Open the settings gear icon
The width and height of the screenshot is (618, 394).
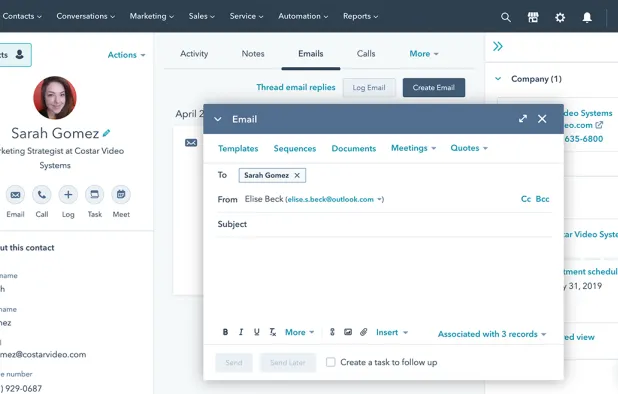(x=560, y=17)
